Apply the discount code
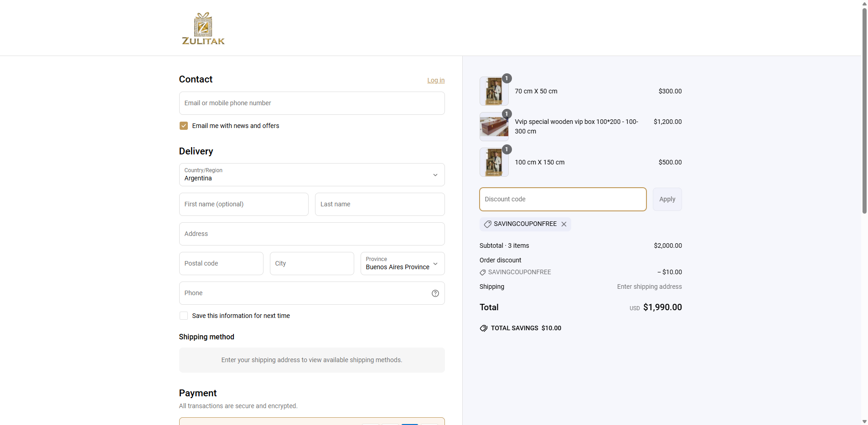The height and width of the screenshot is (425, 868). [667, 200]
